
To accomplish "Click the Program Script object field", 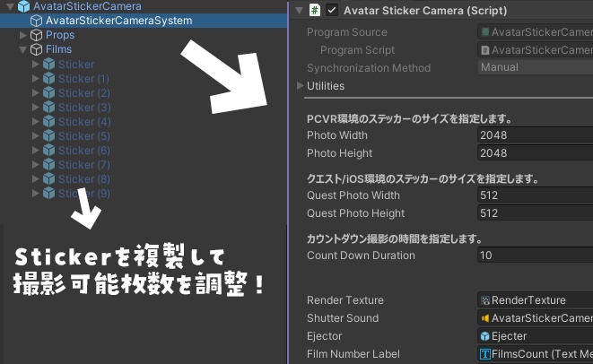I will coord(536,50).
